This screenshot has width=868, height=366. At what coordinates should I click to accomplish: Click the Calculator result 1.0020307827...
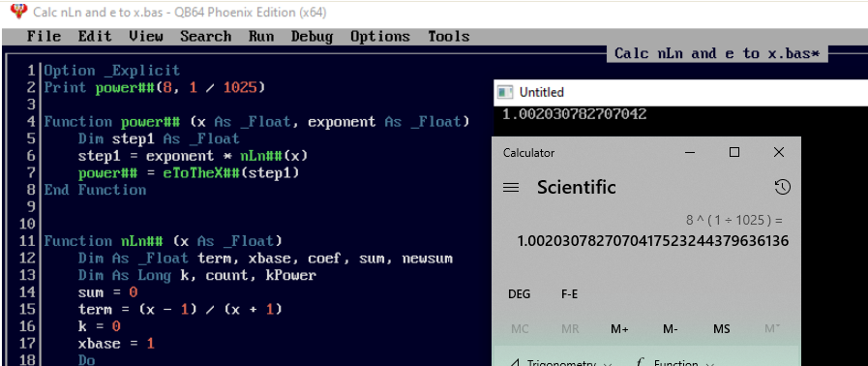click(x=652, y=241)
